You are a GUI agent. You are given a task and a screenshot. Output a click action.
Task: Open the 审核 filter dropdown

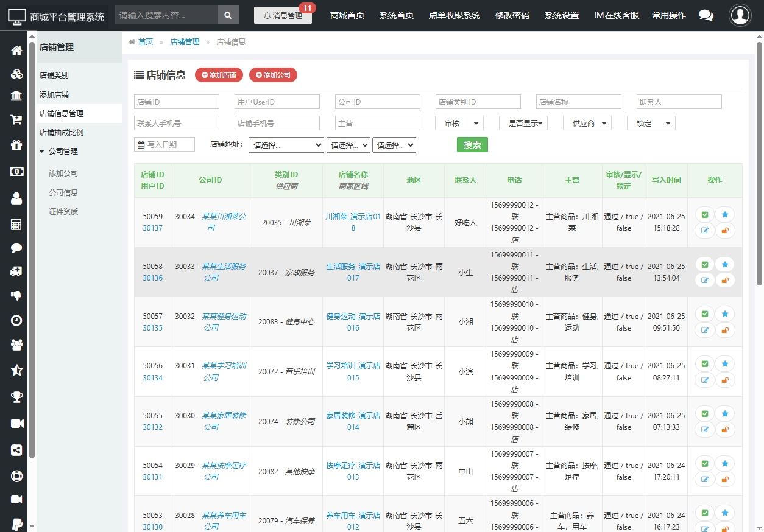pyautogui.click(x=459, y=123)
